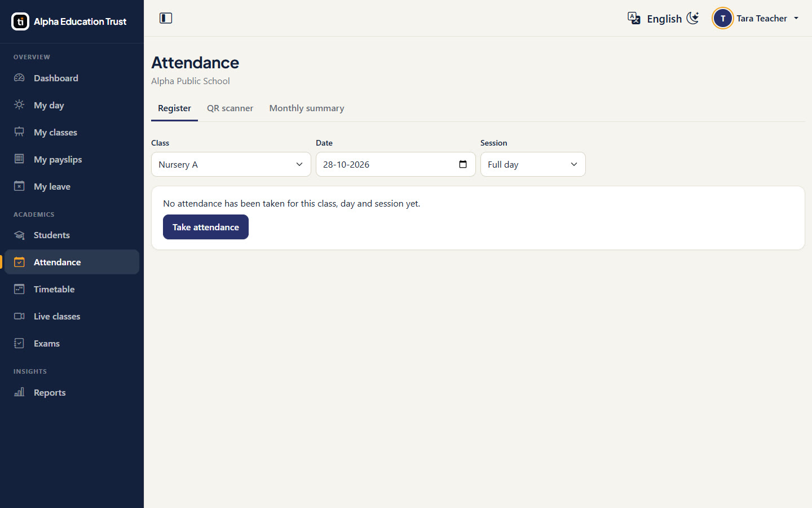This screenshot has width=812, height=508.
Task: Open the Timetable page
Action: point(72,289)
